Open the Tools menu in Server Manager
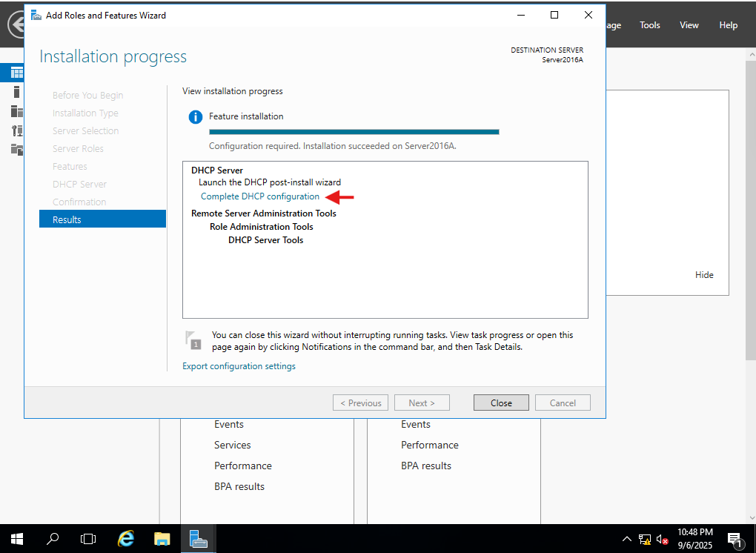 point(649,25)
